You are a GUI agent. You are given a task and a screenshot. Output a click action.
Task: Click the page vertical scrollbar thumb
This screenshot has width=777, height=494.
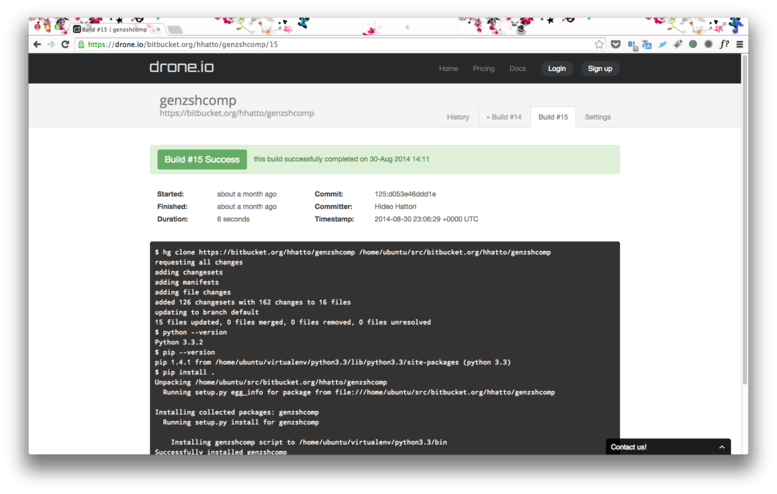[744, 218]
